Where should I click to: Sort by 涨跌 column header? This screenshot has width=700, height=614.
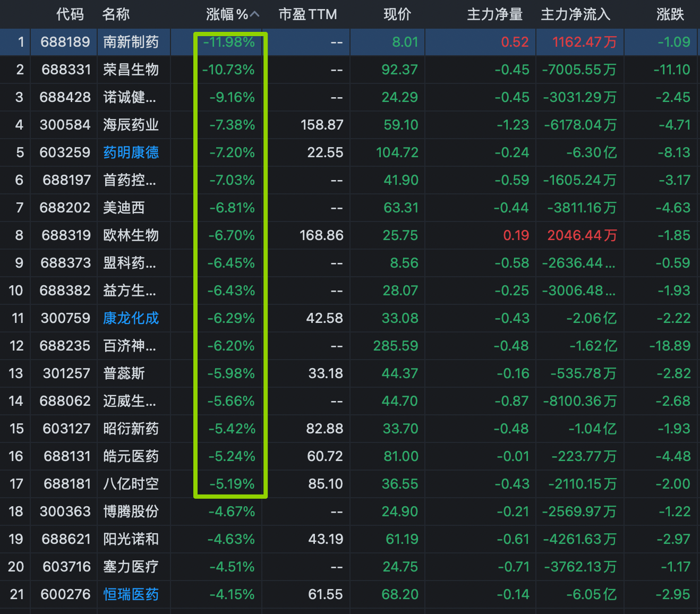click(670, 14)
